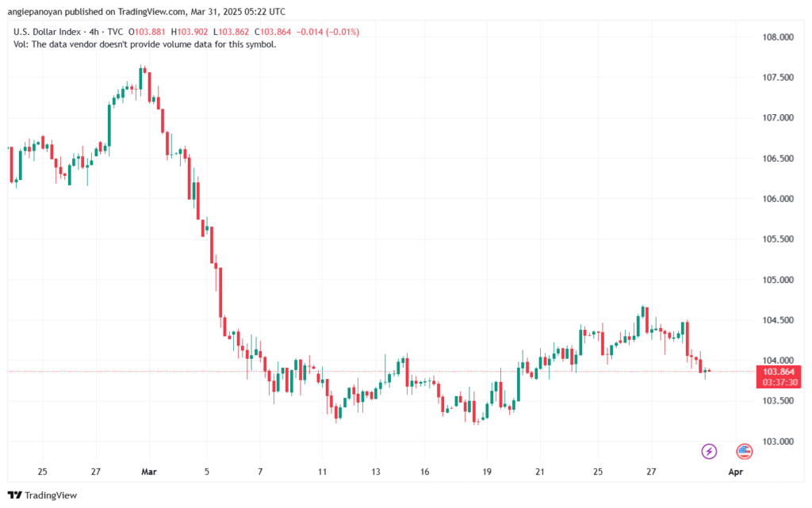Click the 104.000 price axis label

(778, 361)
